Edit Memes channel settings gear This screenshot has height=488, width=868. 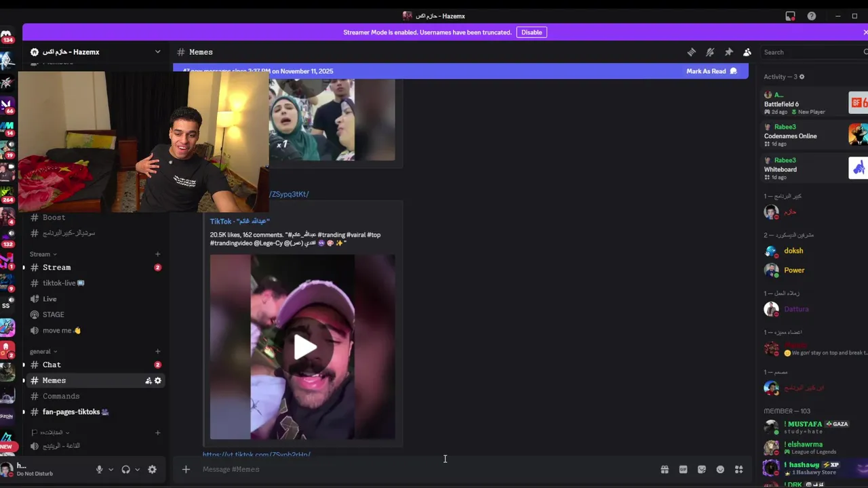(158, 380)
